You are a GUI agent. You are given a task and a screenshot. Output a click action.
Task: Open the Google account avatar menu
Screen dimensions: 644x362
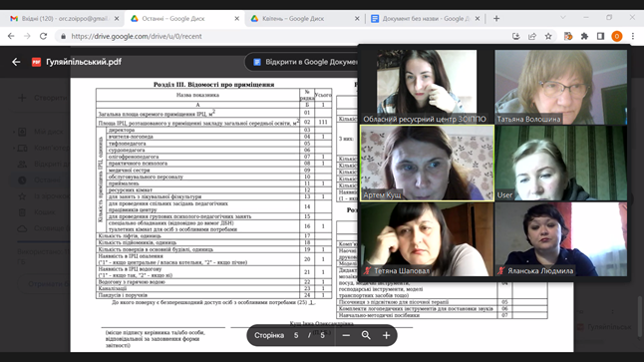(x=616, y=36)
